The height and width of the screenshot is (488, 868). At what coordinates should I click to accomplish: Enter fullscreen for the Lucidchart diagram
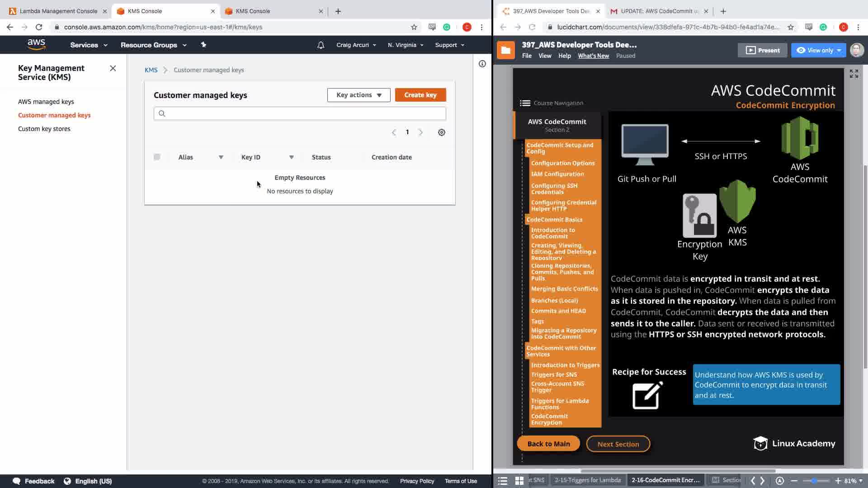(854, 74)
